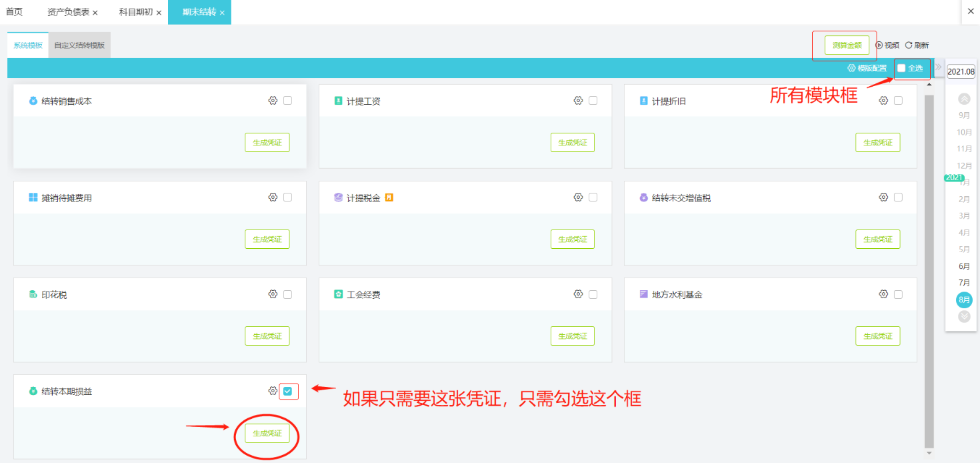Image resolution: width=980 pixels, height=463 pixels.
Task: Switch to 科目期初 tab
Action: pos(136,12)
